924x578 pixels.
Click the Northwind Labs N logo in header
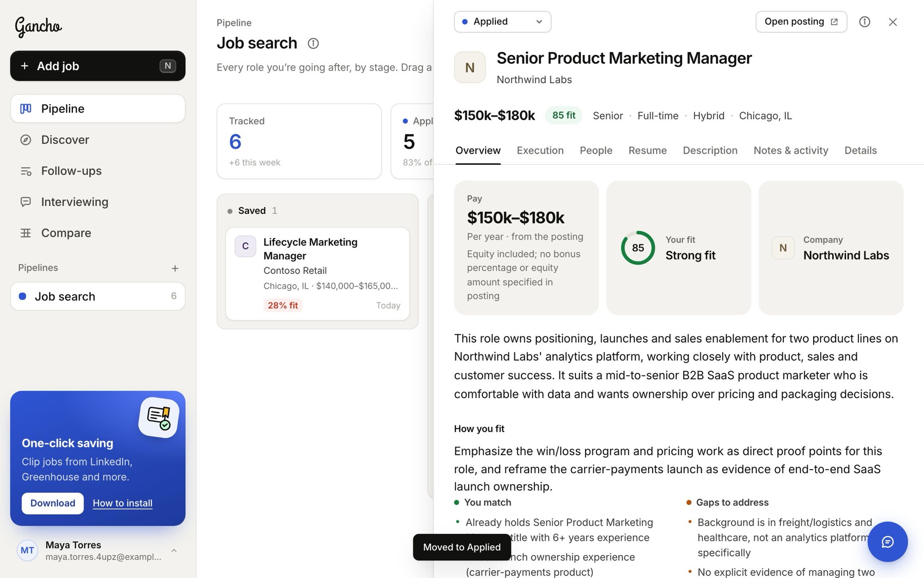(x=470, y=67)
